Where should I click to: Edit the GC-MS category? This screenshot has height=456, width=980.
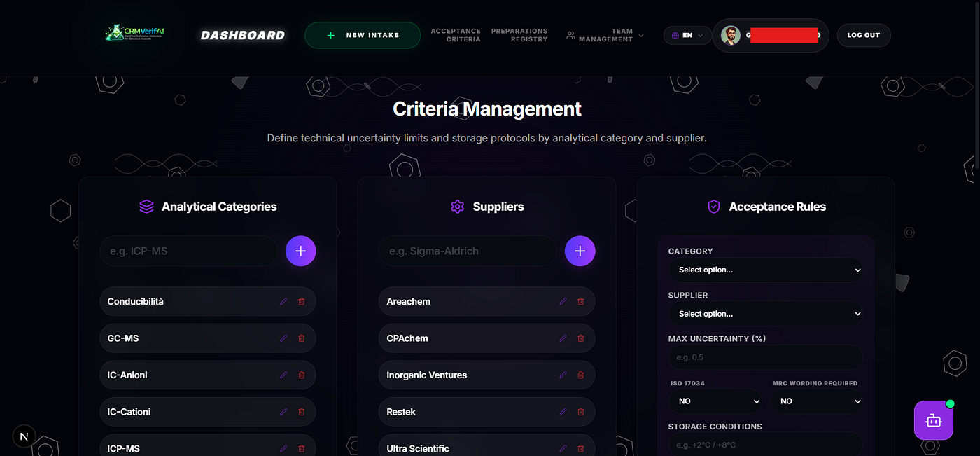[283, 338]
